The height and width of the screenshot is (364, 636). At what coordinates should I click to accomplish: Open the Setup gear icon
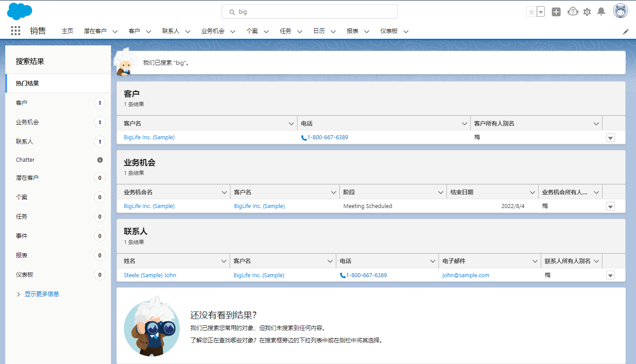[587, 12]
